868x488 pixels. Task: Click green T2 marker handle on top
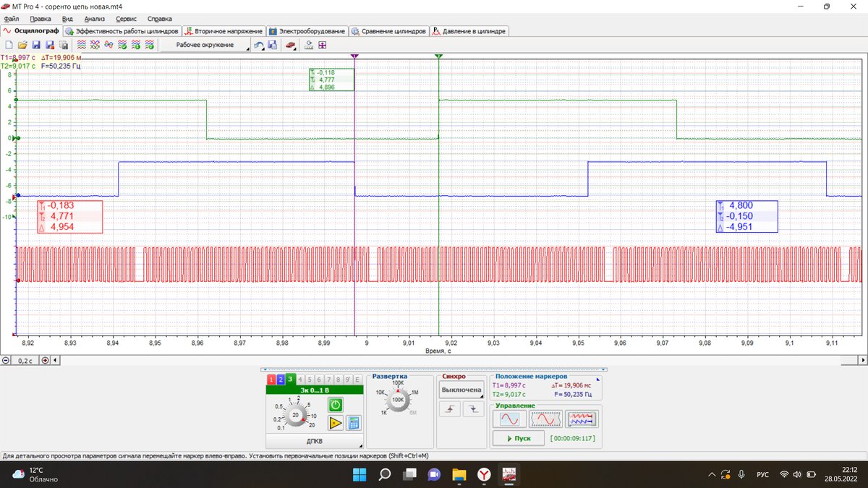(438, 56)
